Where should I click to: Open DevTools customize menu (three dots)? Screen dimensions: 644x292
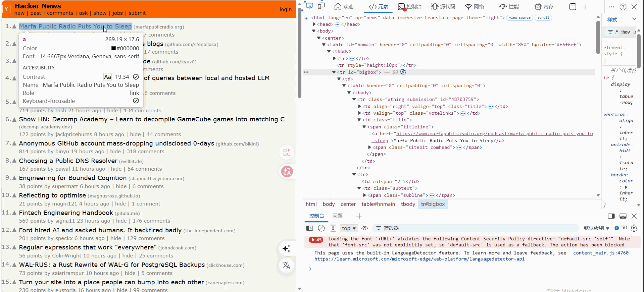pyautogui.click(x=611, y=7)
